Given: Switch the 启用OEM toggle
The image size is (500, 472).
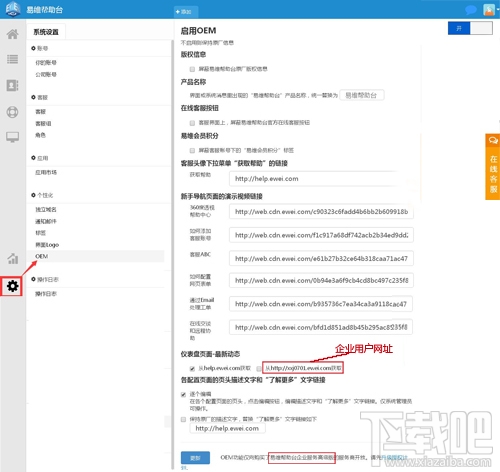Looking at the screenshot, I should 470,28.
